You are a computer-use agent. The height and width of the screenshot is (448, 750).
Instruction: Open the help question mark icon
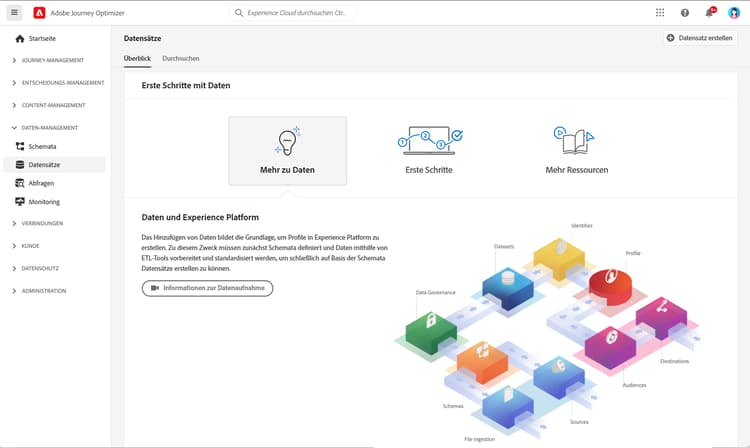tap(685, 13)
